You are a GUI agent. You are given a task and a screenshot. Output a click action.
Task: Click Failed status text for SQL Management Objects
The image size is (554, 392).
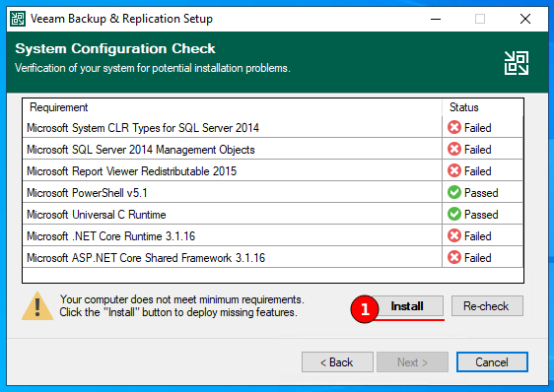coord(478,150)
